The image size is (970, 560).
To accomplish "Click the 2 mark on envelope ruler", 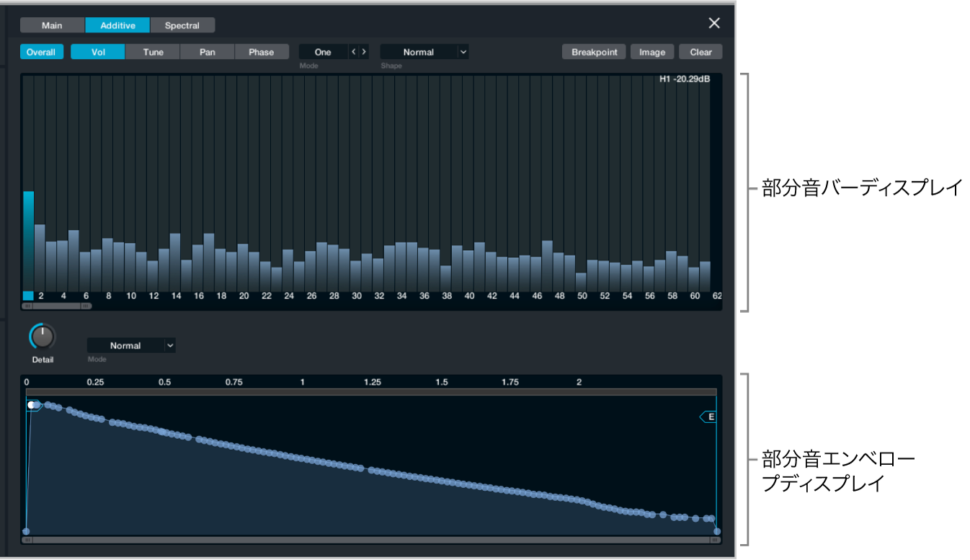I will [x=579, y=382].
